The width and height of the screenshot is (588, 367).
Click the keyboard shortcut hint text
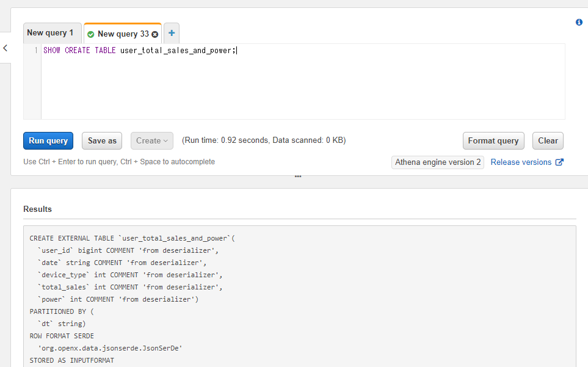[x=119, y=162]
